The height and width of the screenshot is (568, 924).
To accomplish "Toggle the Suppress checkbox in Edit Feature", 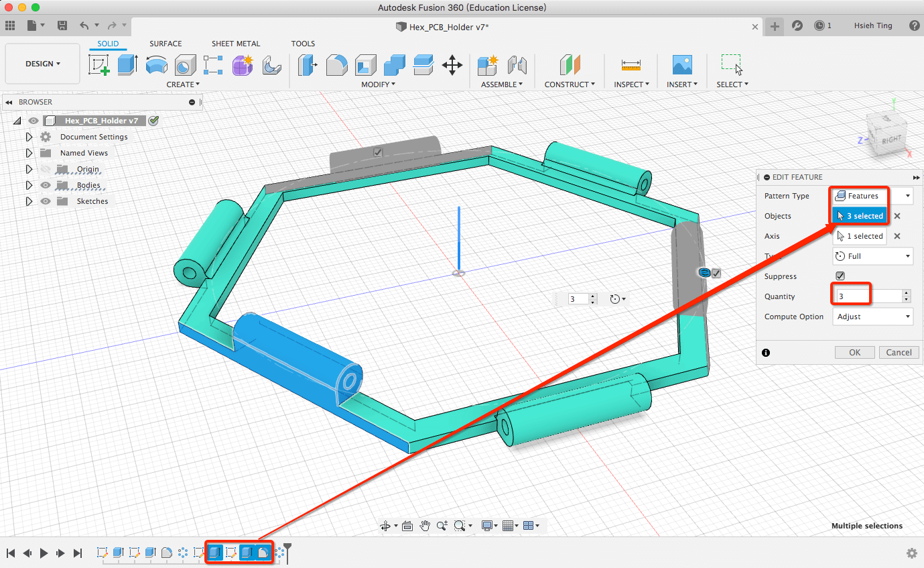I will [x=840, y=276].
